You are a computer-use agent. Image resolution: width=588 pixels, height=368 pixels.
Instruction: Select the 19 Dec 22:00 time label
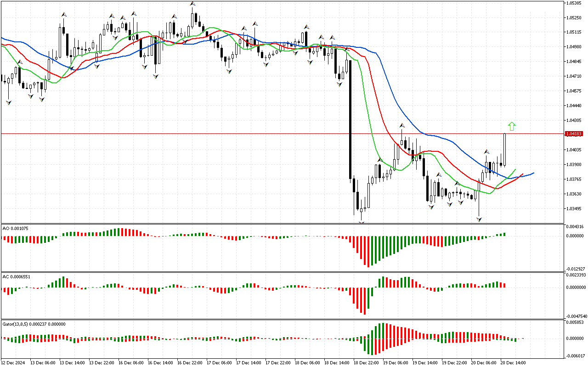coord(454,363)
